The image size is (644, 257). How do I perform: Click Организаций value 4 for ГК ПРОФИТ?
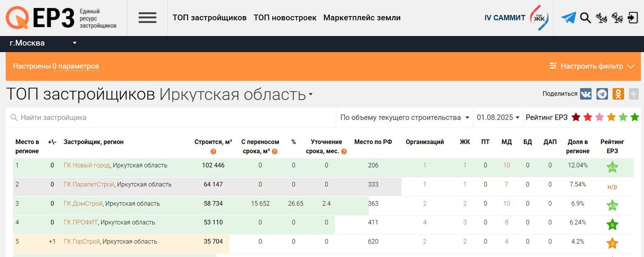(425, 222)
